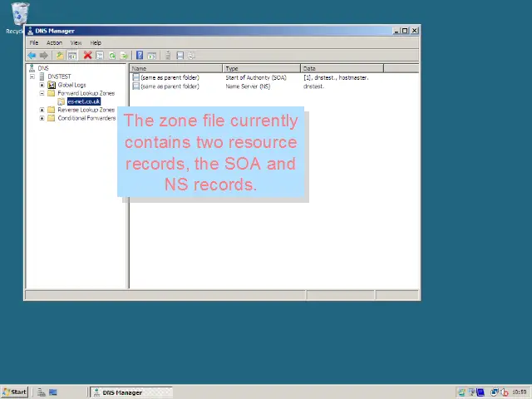The width and height of the screenshot is (532, 399).
Task: Select the Global Logs label
Action: pyautogui.click(x=72, y=85)
